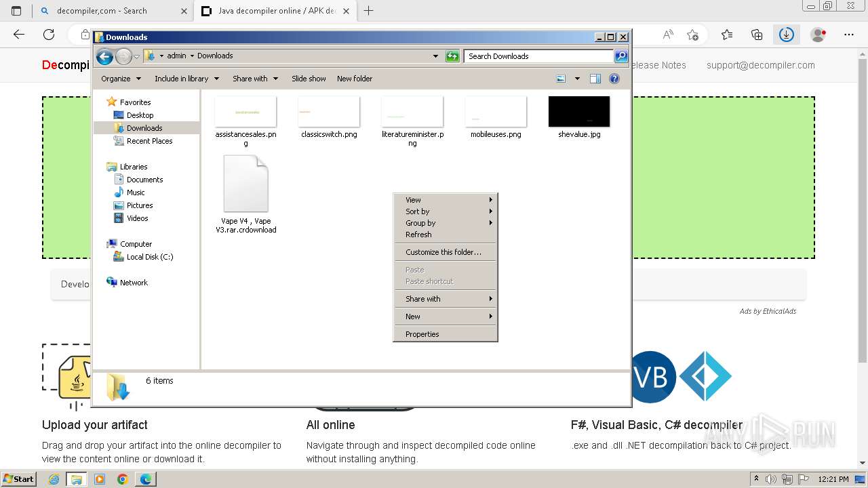Image resolution: width=868 pixels, height=488 pixels.
Task: Click the browser refresh icon
Action: [x=49, y=35]
